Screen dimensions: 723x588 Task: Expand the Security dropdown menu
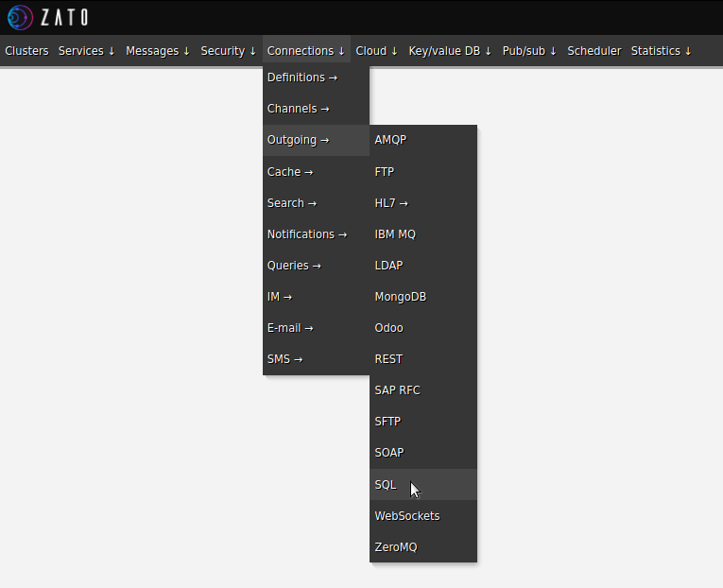tap(229, 51)
